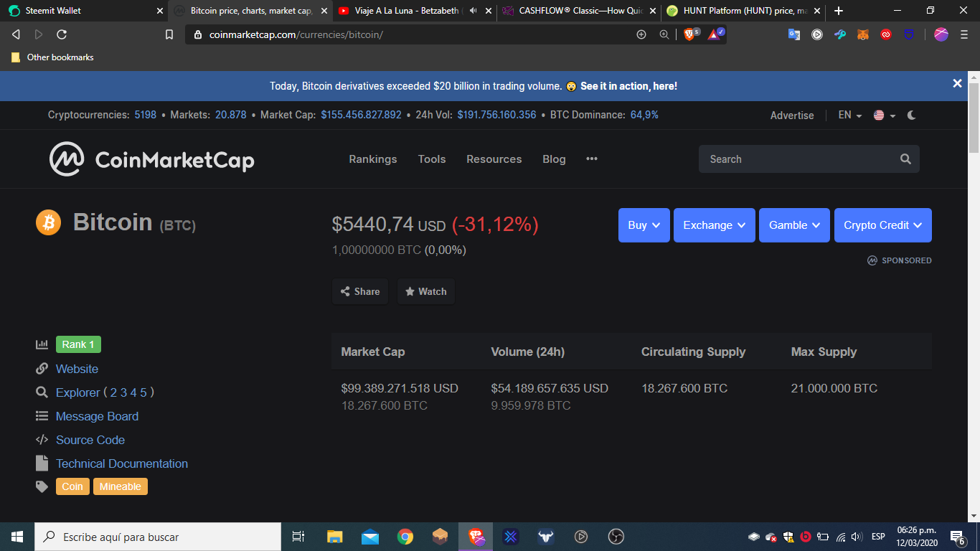The height and width of the screenshot is (551, 980).
Task: Click the CoinMarketCap logo
Action: (151, 159)
